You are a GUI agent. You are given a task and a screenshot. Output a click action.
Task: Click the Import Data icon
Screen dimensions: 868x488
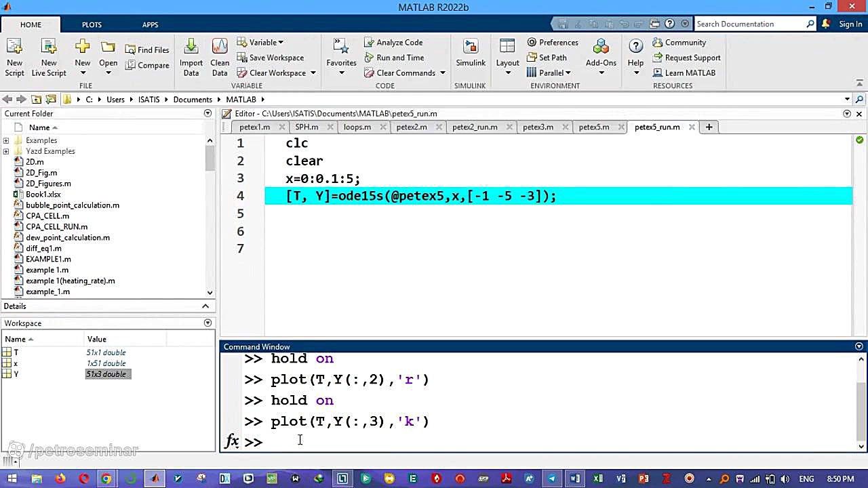(x=191, y=47)
